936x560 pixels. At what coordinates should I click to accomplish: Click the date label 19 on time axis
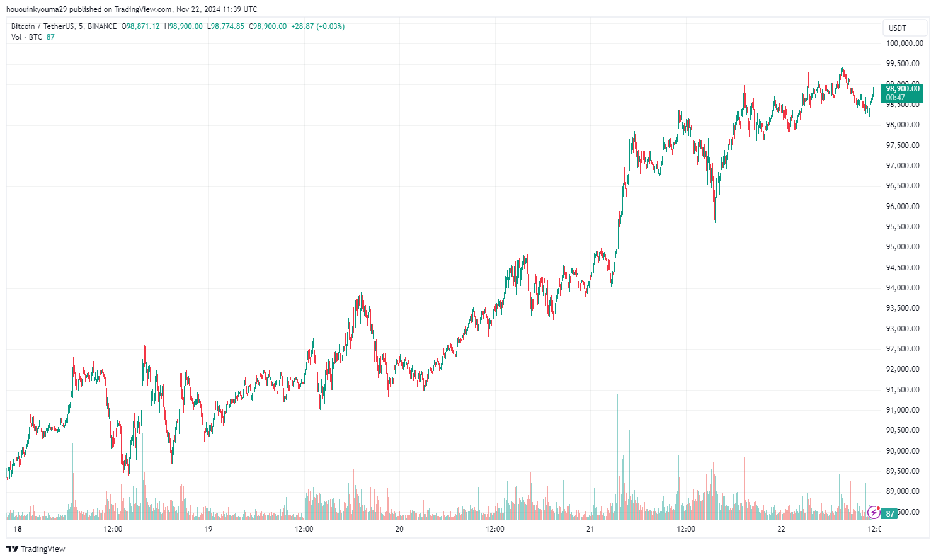coord(208,529)
